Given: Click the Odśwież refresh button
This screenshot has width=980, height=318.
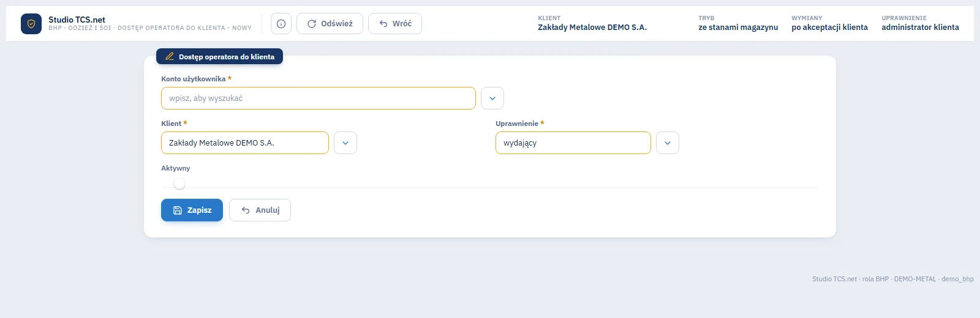Looking at the screenshot, I should click(x=330, y=24).
